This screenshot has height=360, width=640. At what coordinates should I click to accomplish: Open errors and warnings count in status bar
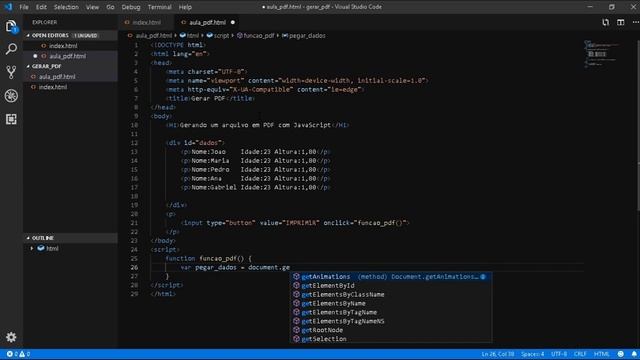[18, 354]
